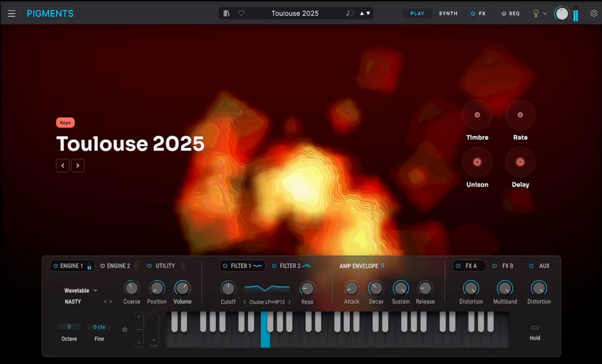Toggle the Hold switch
Image resolution: width=602 pixels, height=364 pixels.
(535, 328)
